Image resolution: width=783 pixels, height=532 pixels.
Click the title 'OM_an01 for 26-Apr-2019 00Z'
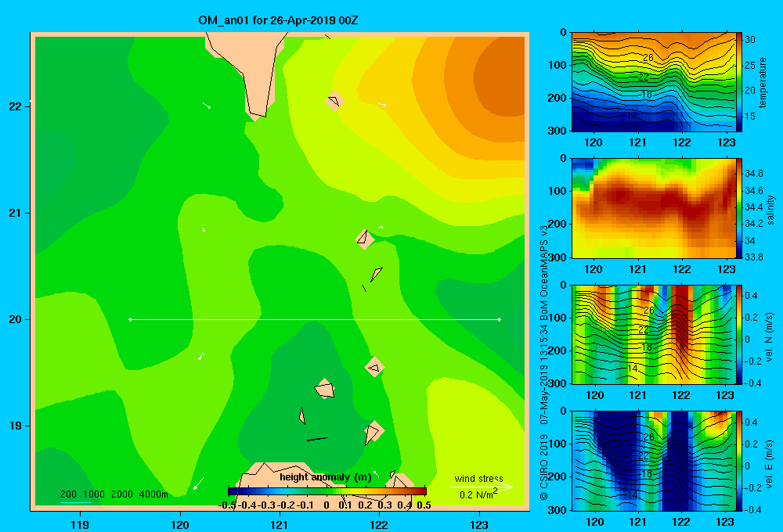[278, 20]
